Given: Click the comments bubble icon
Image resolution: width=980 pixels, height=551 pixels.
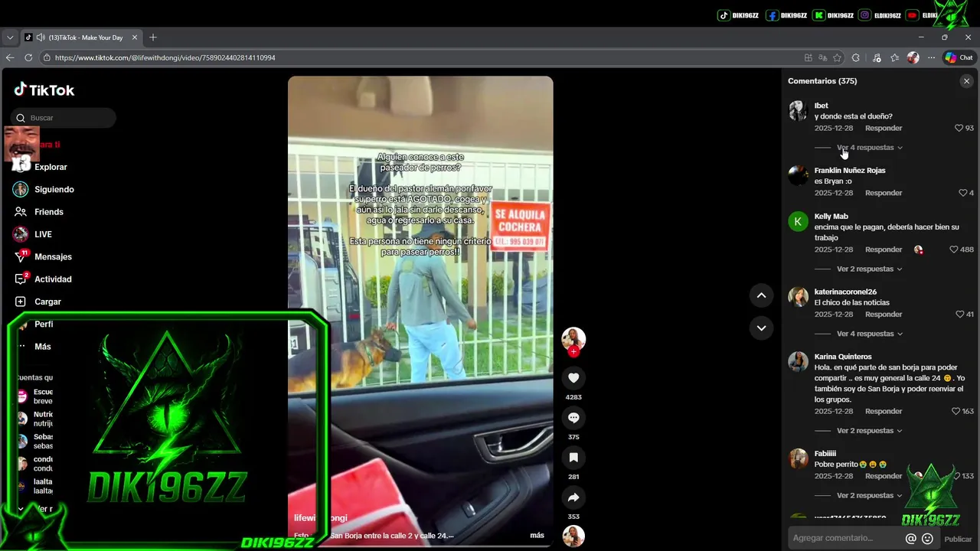Looking at the screenshot, I should tap(573, 417).
